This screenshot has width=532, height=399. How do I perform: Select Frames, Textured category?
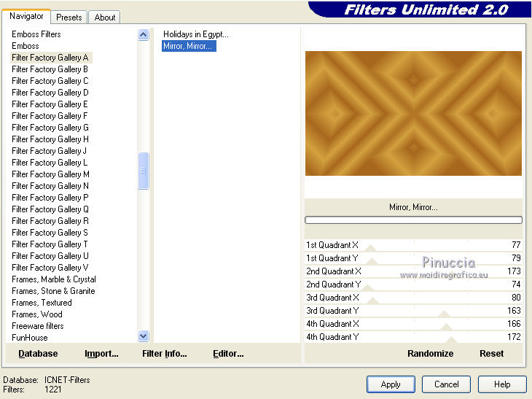[42, 303]
